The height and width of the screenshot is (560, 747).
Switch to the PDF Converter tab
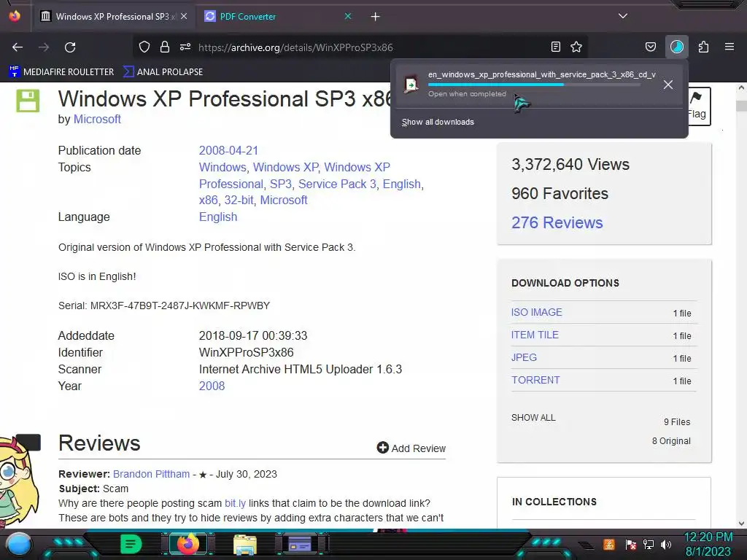click(x=277, y=16)
